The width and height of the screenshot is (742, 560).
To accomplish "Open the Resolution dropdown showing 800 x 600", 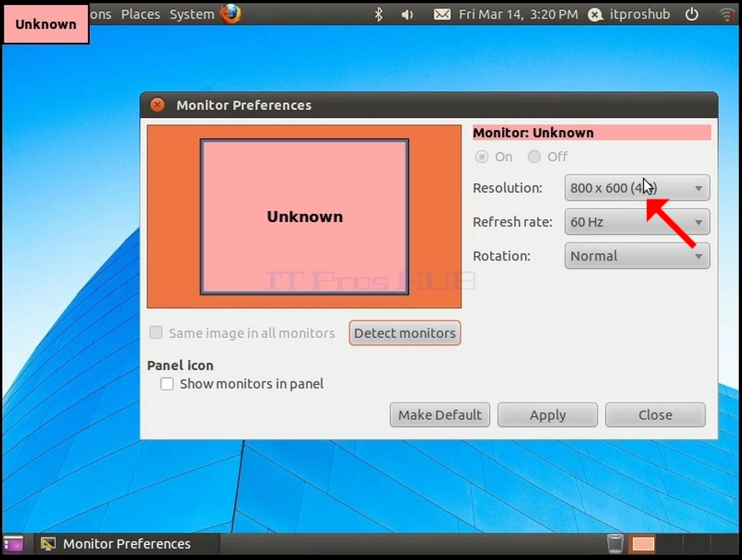I will tap(637, 188).
